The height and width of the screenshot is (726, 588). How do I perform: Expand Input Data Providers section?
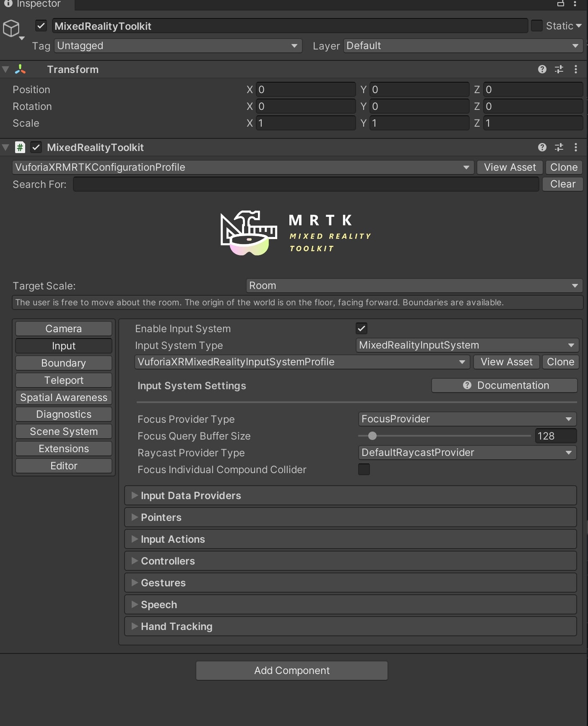tap(351, 495)
